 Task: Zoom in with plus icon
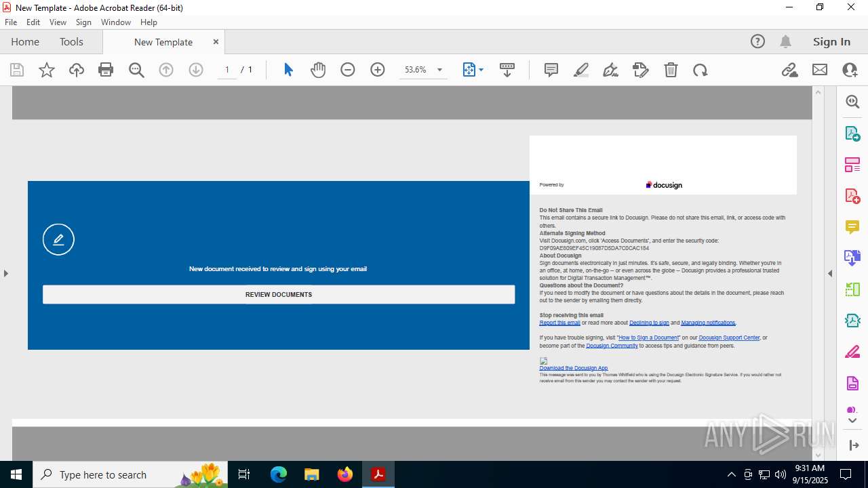[378, 70]
